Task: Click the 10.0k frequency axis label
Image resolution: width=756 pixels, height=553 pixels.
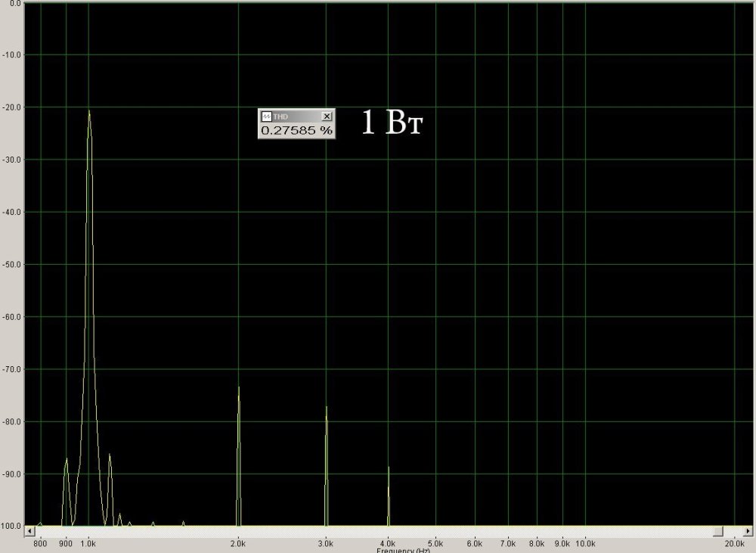Action: pyautogui.click(x=585, y=544)
